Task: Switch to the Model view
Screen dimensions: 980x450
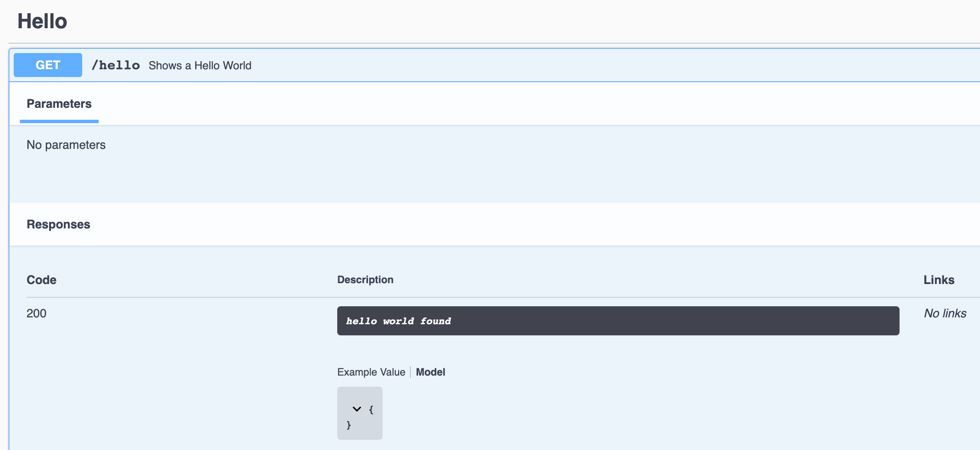Action: [430, 372]
